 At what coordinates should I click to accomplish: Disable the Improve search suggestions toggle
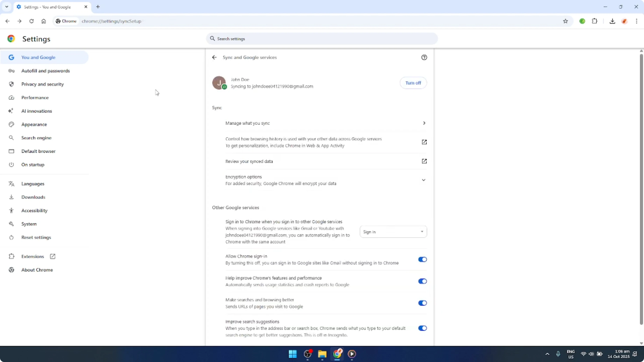[x=422, y=328]
